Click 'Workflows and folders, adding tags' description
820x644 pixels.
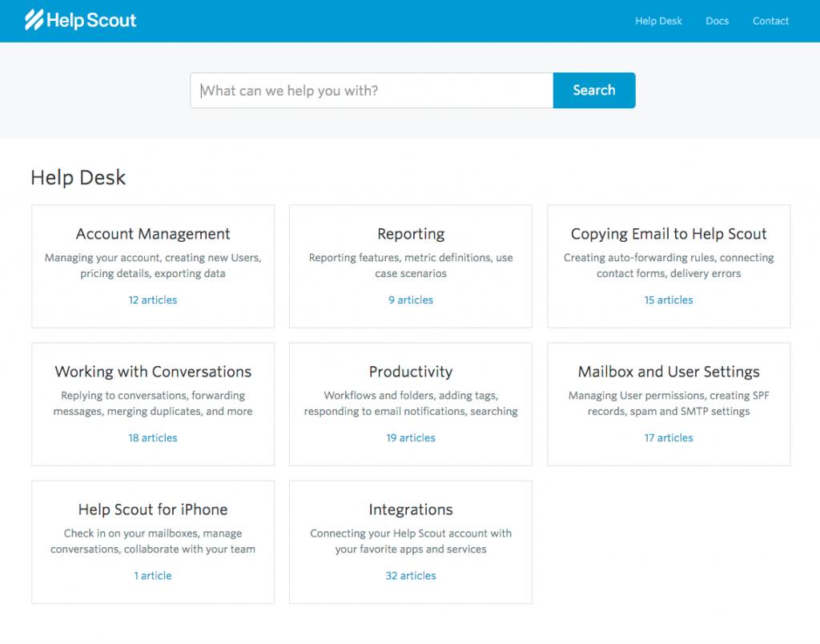pyautogui.click(x=411, y=404)
